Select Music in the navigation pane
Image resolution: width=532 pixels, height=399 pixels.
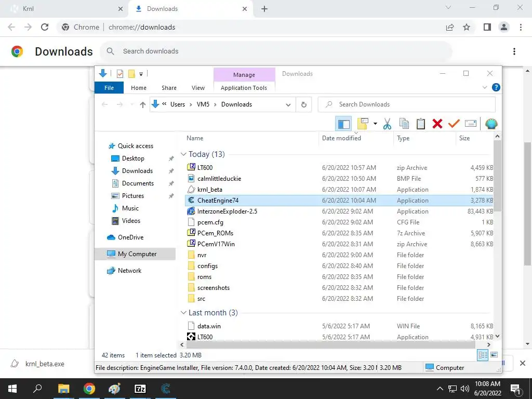click(130, 208)
